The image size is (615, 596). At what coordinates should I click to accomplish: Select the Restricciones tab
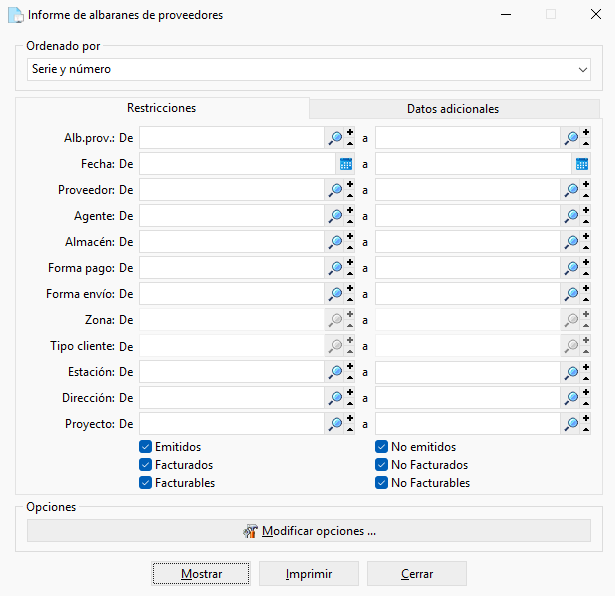pyautogui.click(x=162, y=108)
